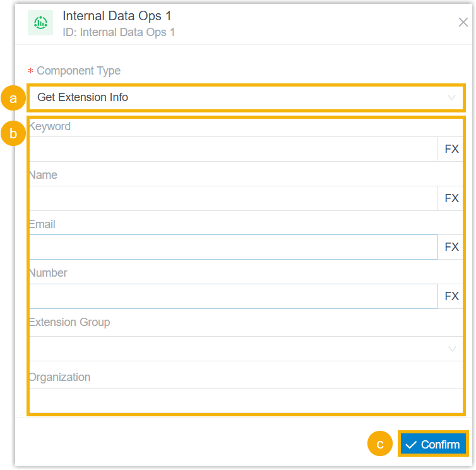Focus the Email input field
The width and height of the screenshot is (476, 470).
click(x=234, y=247)
